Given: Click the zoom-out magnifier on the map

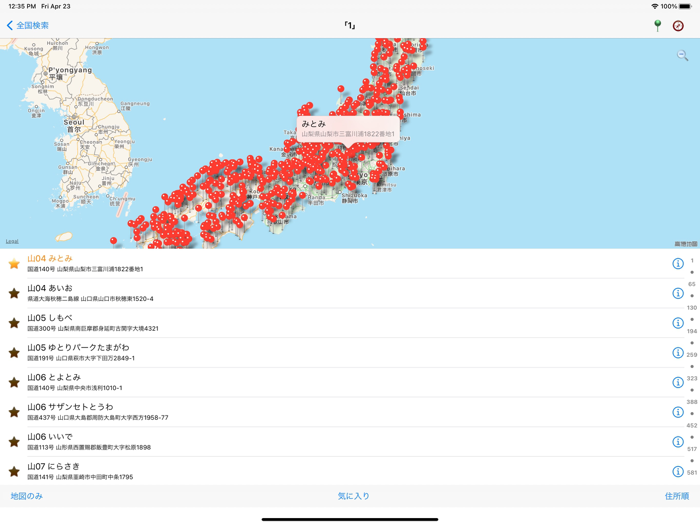Looking at the screenshot, I should (x=682, y=56).
